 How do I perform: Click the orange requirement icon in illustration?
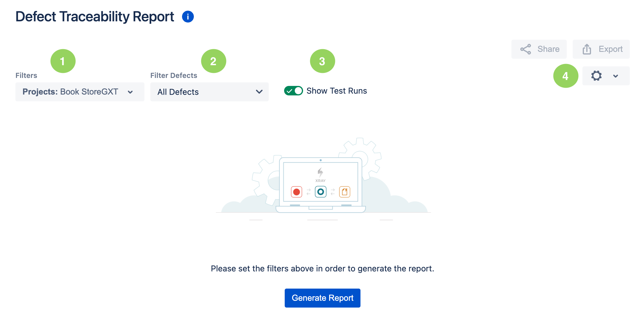coord(344,192)
